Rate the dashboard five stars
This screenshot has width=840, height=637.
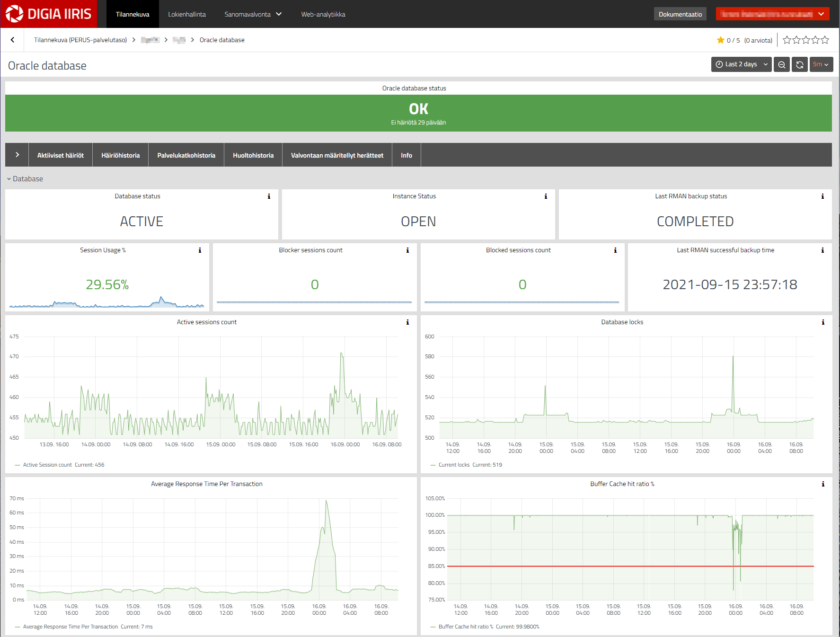point(825,40)
